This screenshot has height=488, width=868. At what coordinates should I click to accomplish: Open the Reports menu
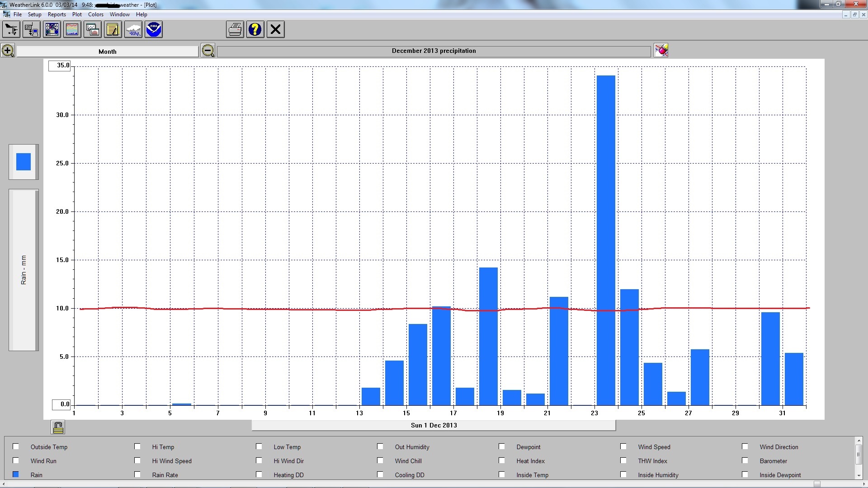pyautogui.click(x=57, y=14)
